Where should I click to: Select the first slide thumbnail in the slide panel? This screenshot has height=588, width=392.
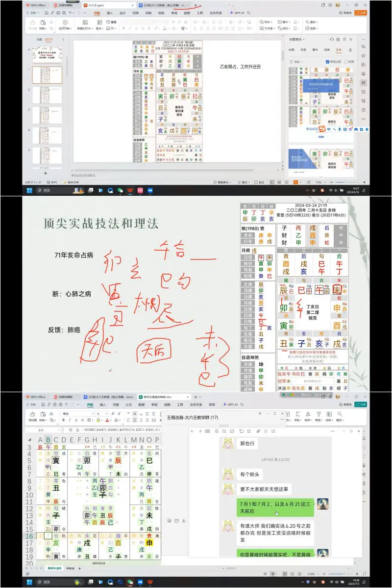click(47, 55)
